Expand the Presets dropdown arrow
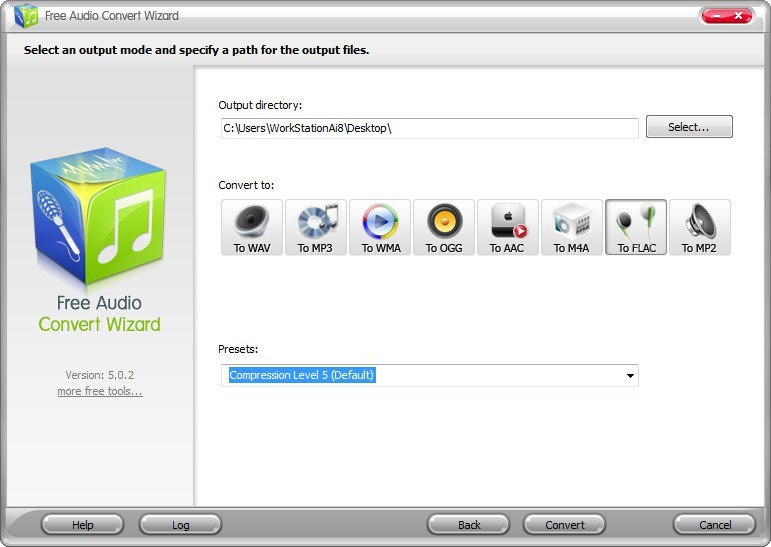This screenshot has height=547, width=771. point(630,376)
